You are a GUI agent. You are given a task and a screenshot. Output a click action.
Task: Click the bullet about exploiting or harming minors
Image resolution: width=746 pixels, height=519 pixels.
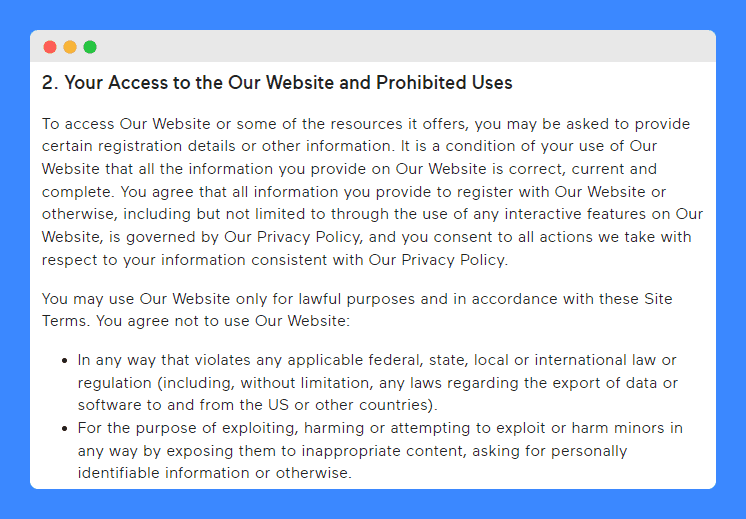coord(380,450)
